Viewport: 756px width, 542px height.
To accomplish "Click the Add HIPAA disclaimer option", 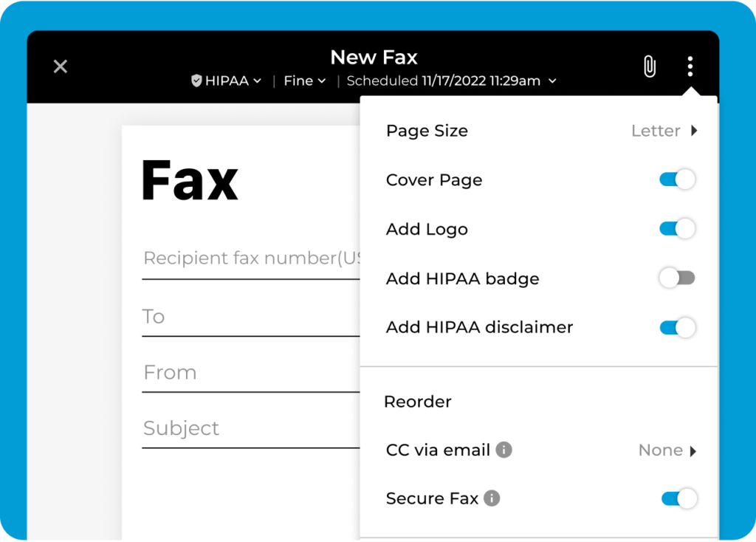I will click(x=479, y=327).
